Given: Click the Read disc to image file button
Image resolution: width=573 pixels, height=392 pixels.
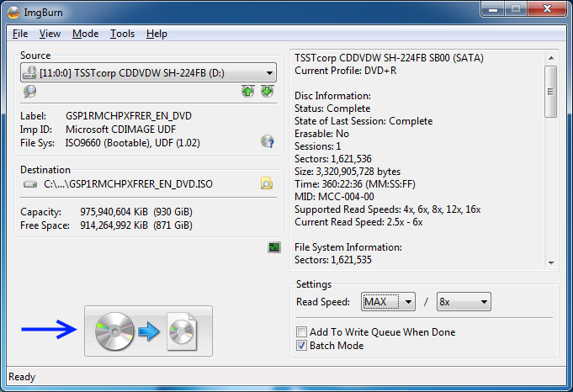Looking at the screenshot, I should click(x=148, y=331).
